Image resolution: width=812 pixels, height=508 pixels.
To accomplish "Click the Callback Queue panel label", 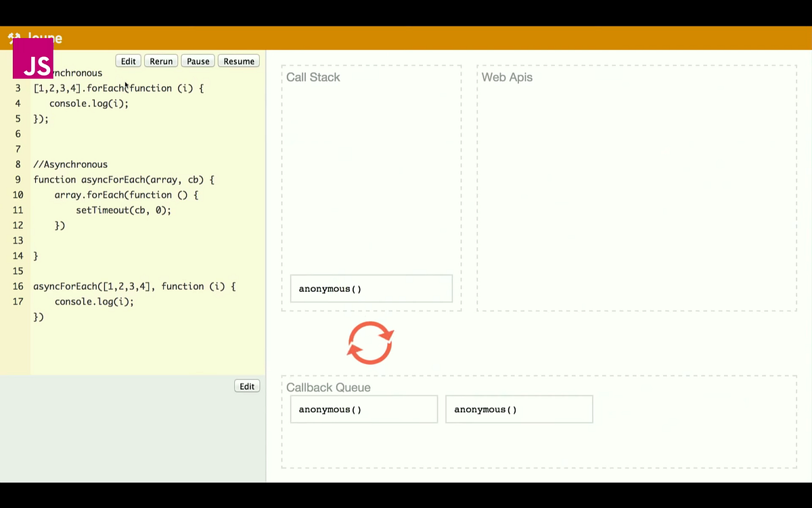I will click(328, 387).
